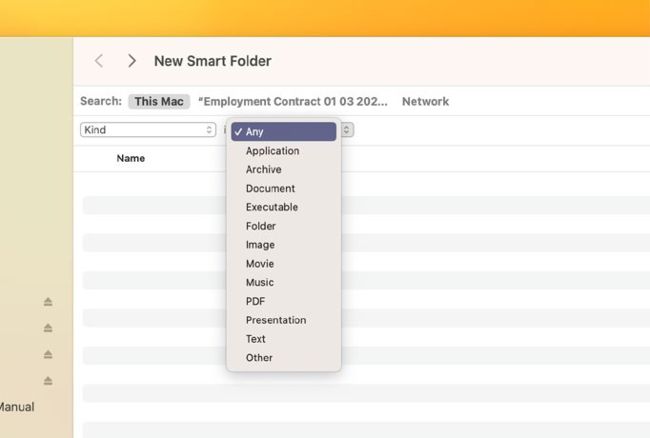
Task: Select PDF in the kind menu
Action: pos(256,301)
